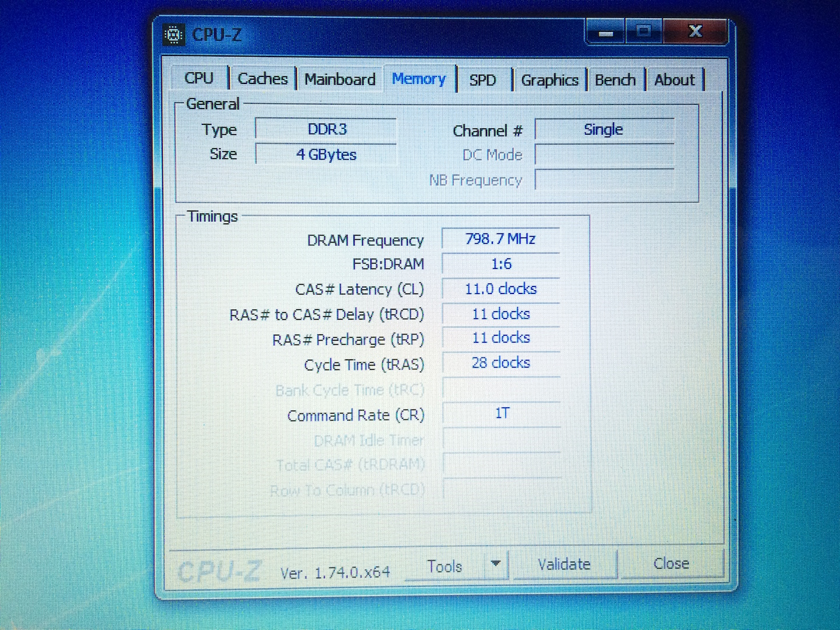Click the CAS# Latency value 11.0 clocks
The width and height of the screenshot is (840, 630).
pos(501,289)
